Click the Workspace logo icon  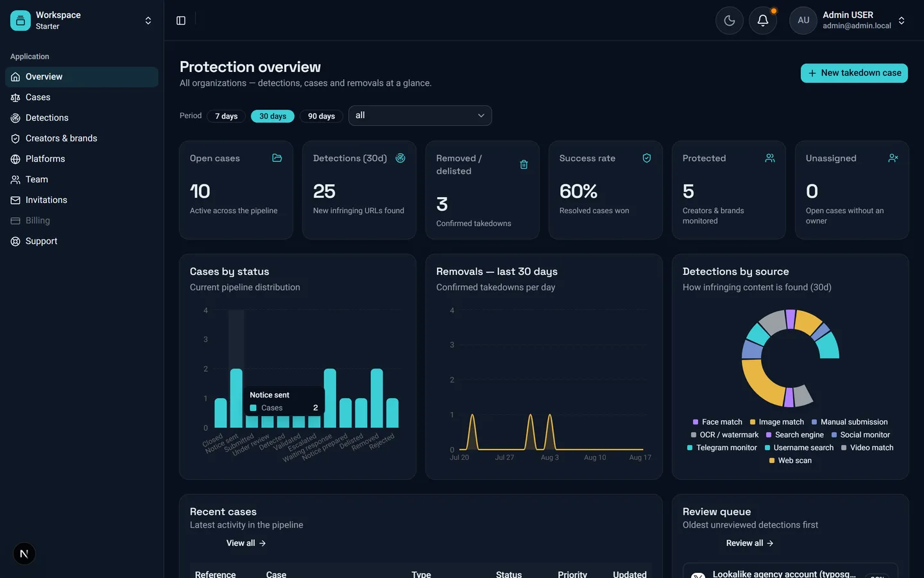point(21,21)
